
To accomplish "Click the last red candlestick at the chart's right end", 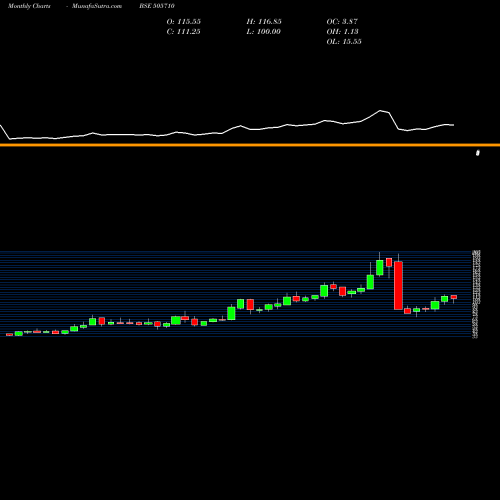I will click(x=454, y=297).
